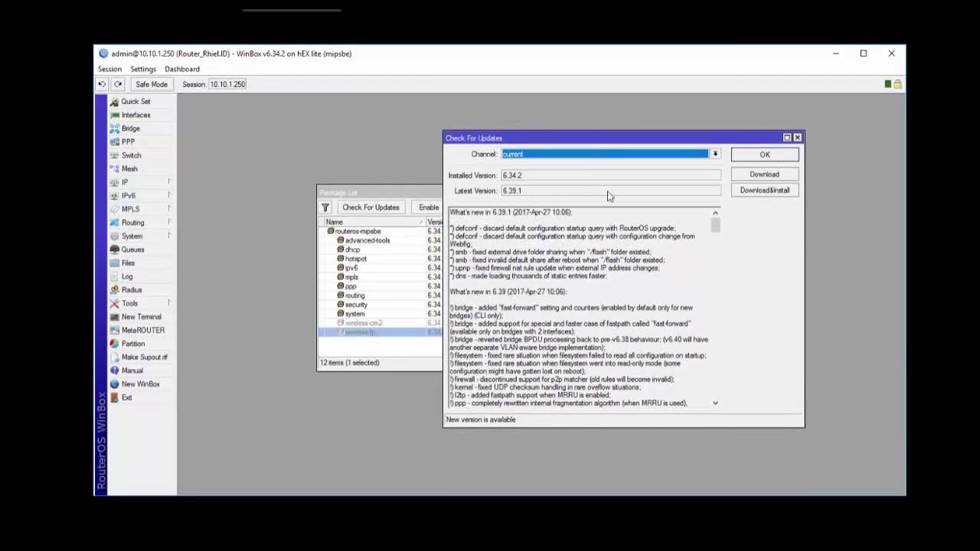Open the Interfaces menu entry

coord(136,115)
